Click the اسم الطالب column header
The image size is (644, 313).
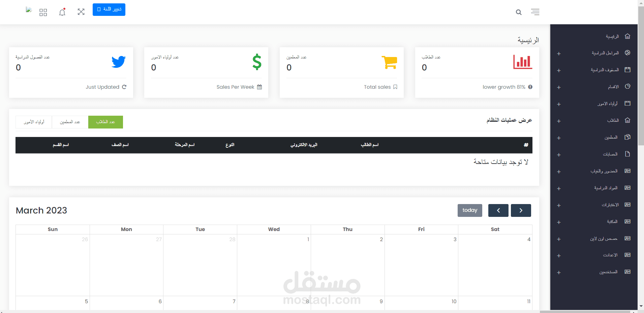pos(370,145)
